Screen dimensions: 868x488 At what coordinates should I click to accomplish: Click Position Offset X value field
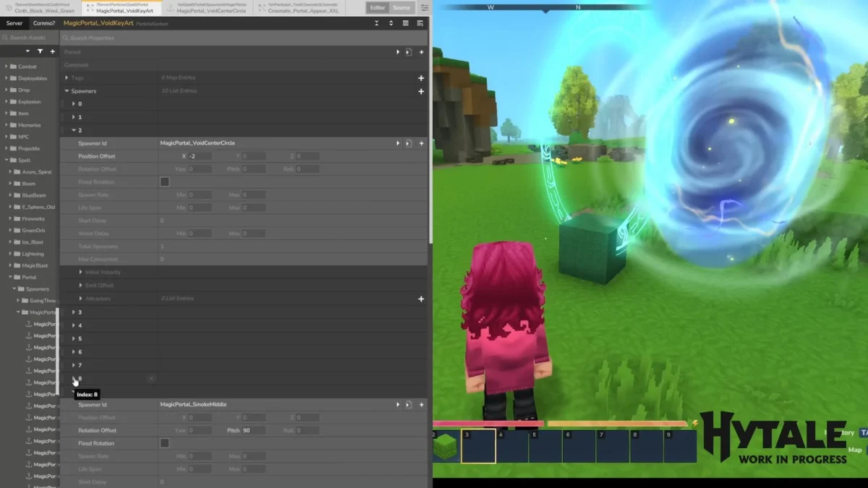pyautogui.click(x=200, y=156)
